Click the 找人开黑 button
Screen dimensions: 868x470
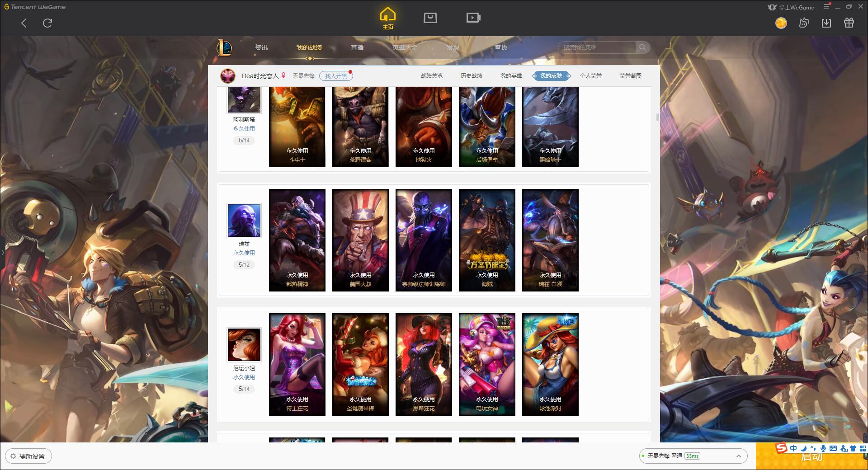coord(336,76)
